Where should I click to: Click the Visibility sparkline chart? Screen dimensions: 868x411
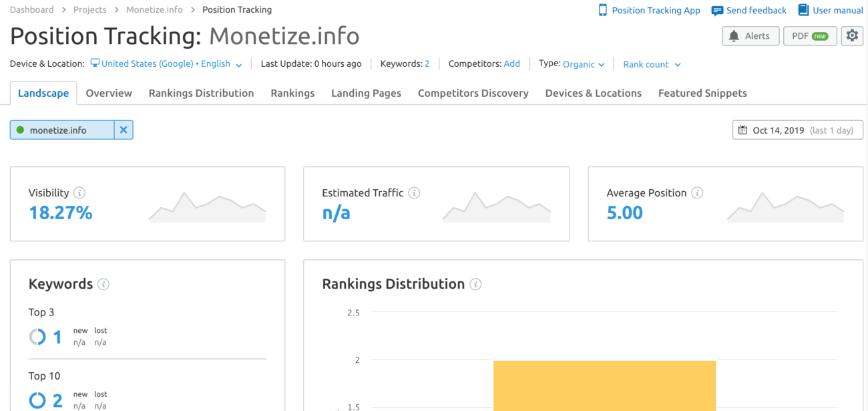pyautogui.click(x=207, y=207)
